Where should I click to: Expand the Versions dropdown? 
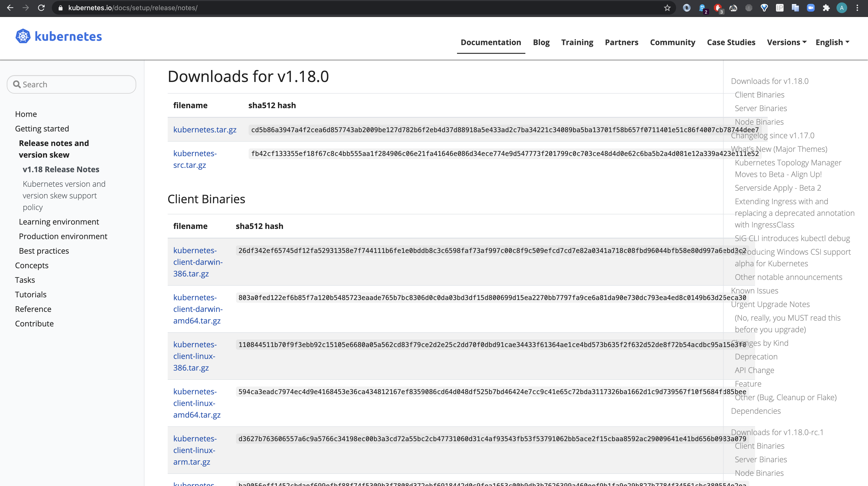point(787,42)
